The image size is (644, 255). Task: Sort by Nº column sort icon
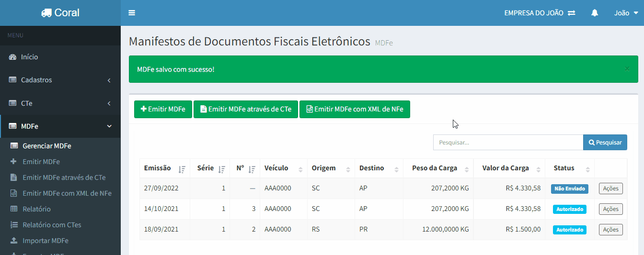point(252,169)
